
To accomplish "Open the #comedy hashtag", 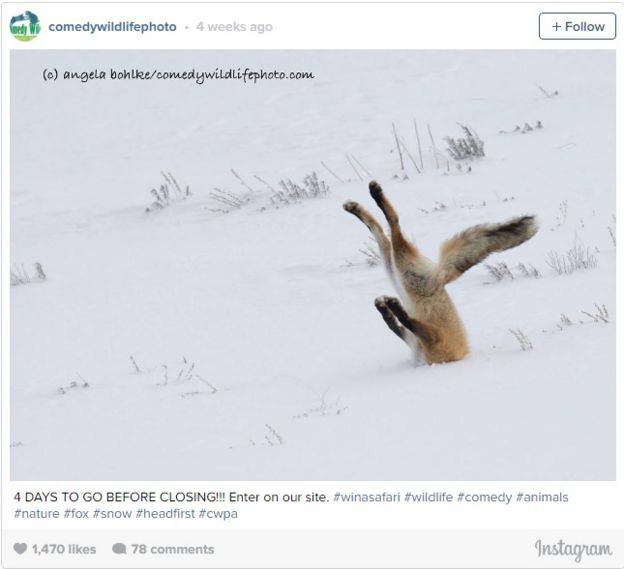I will coord(484,497).
